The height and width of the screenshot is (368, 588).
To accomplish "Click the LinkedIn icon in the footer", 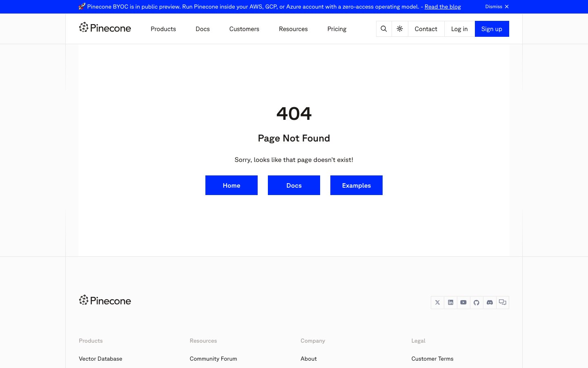I will pyautogui.click(x=450, y=302).
